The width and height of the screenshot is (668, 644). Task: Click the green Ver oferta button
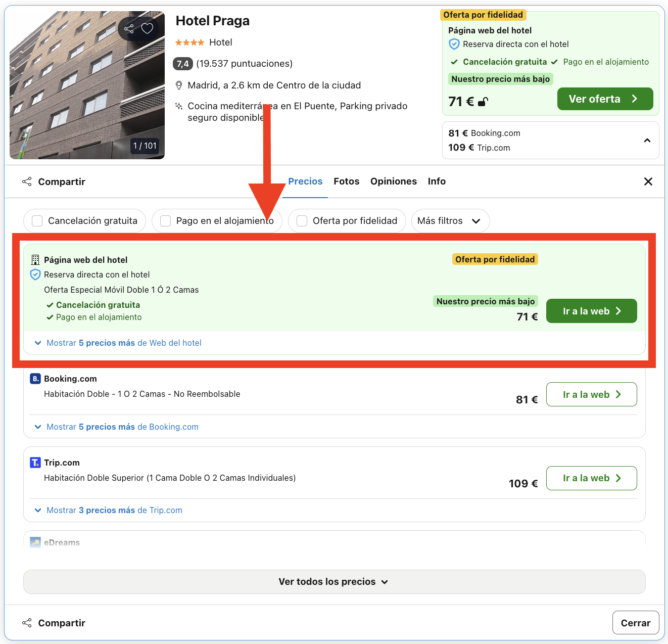point(605,99)
